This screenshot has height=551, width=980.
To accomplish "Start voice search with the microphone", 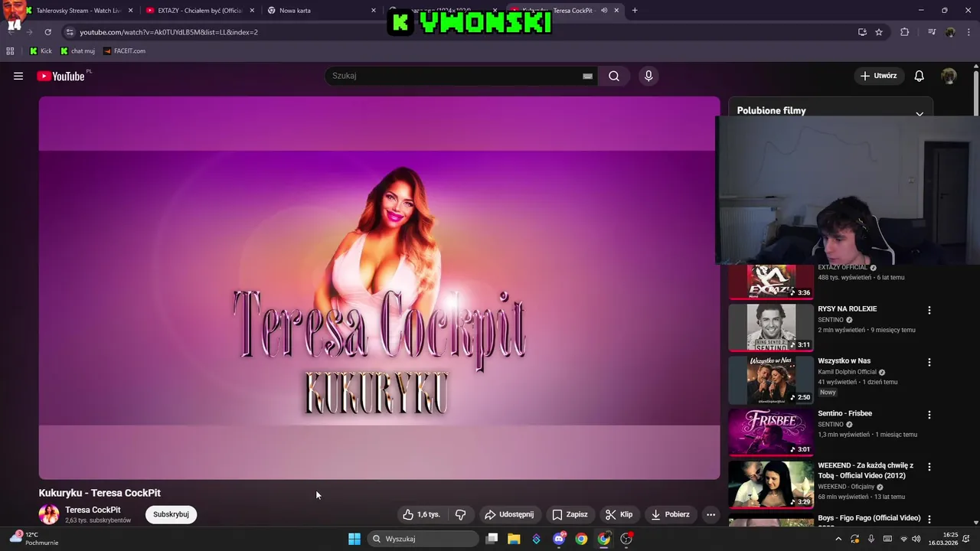I will [648, 76].
